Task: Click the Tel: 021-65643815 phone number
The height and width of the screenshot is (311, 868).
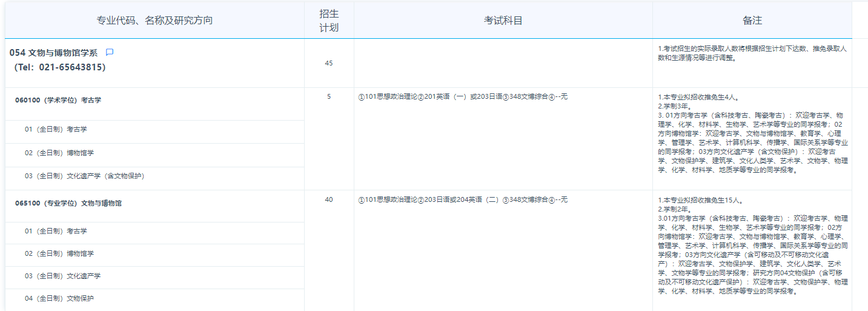Action: point(59,67)
